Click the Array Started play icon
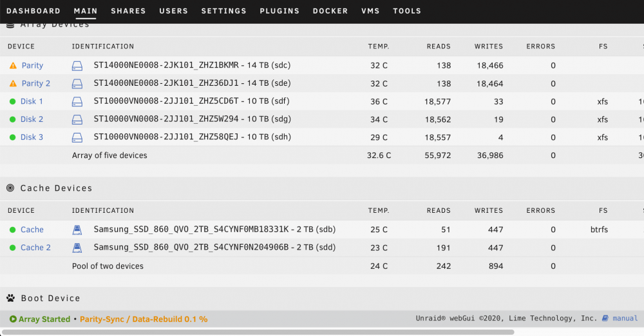The image size is (644, 336). tap(13, 319)
